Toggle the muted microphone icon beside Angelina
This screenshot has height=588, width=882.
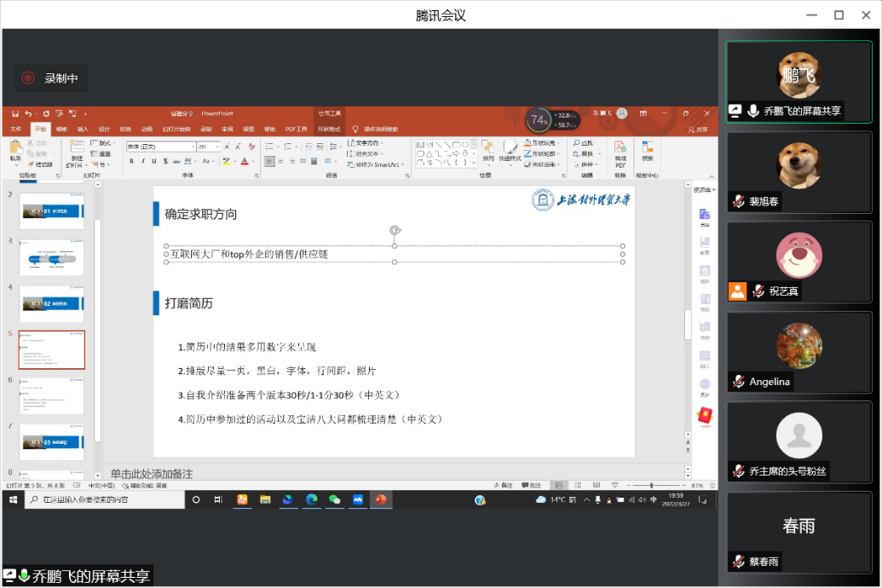tap(738, 382)
